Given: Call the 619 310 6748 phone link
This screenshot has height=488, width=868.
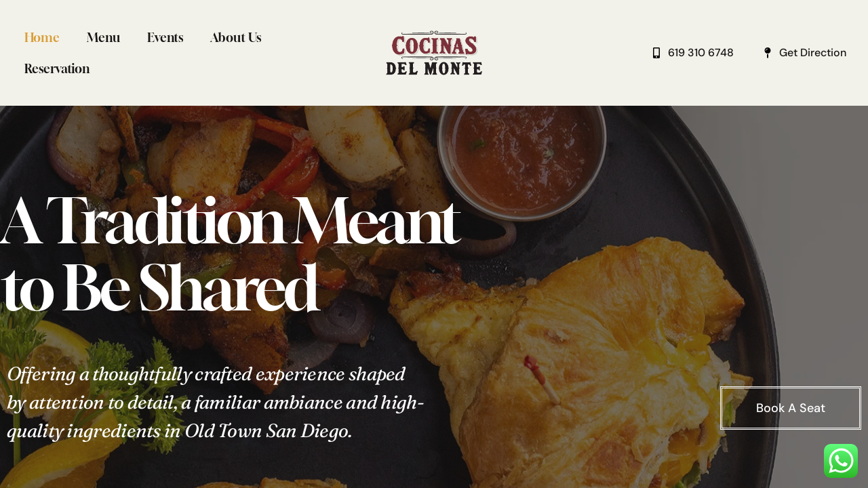Looking at the screenshot, I should (x=701, y=53).
